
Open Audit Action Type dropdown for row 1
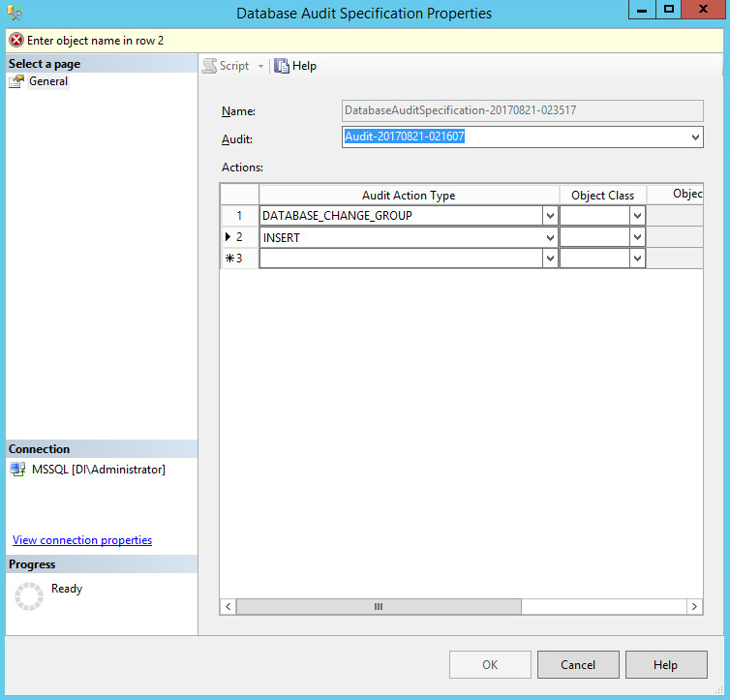(x=550, y=216)
